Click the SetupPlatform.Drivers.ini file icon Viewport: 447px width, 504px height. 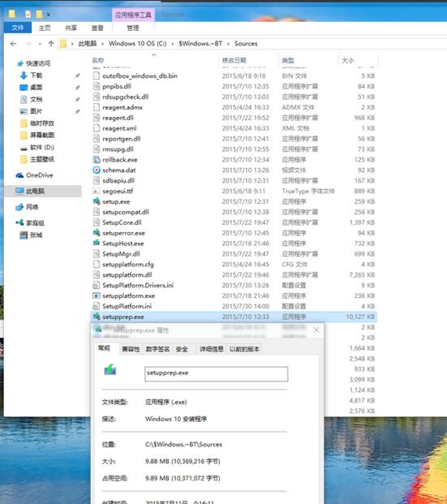coord(96,285)
